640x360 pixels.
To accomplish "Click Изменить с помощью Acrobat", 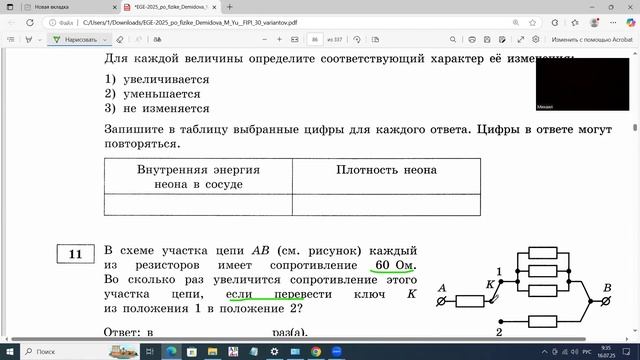I will [592, 40].
